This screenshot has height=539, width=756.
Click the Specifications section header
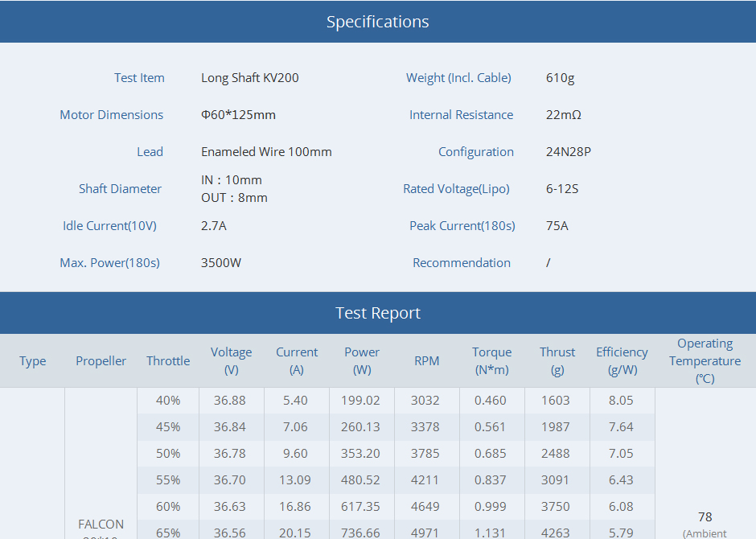[377, 22]
